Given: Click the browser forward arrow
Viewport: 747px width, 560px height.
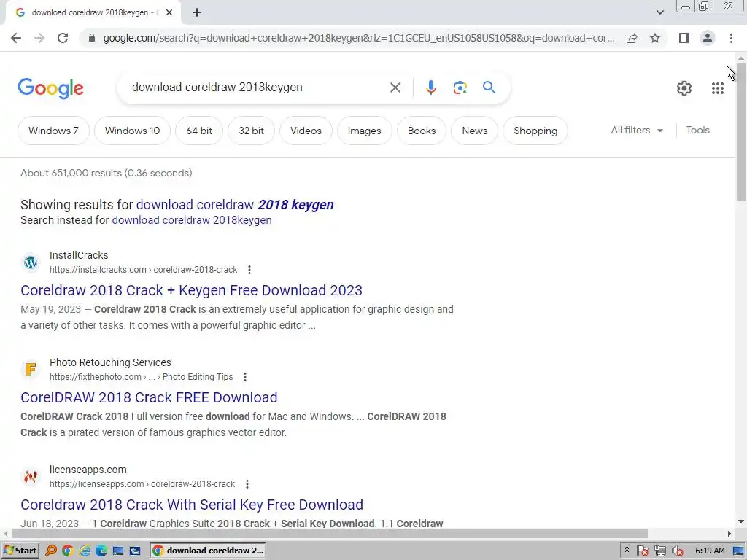Looking at the screenshot, I should [39, 38].
